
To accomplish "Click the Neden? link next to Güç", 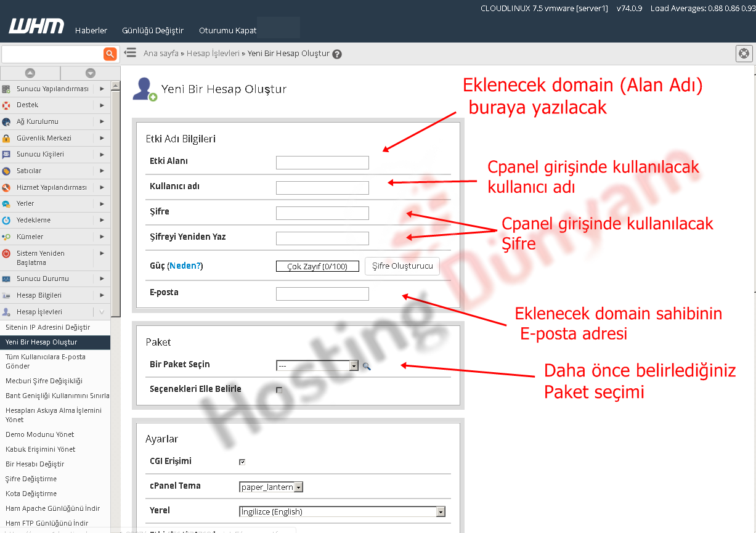I will pyautogui.click(x=185, y=266).
